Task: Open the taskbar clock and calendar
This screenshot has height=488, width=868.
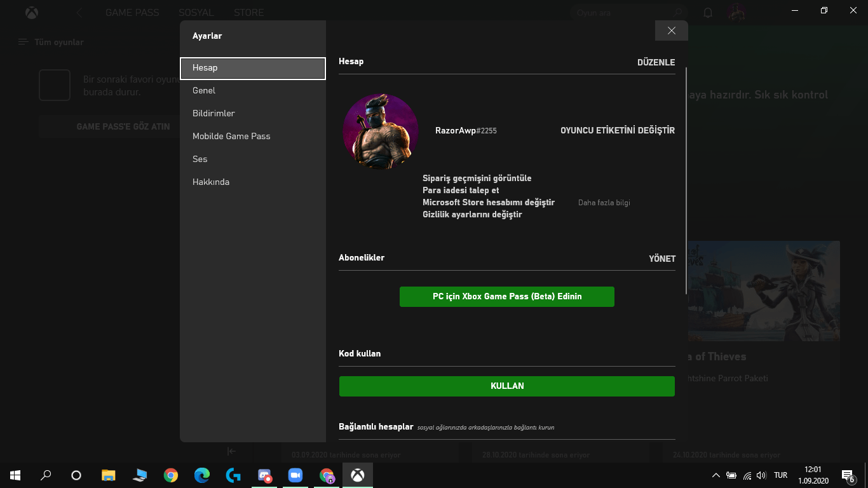Action: 813,475
